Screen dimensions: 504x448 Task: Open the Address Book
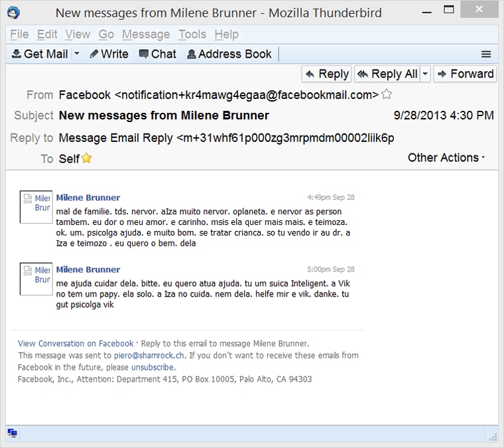pyautogui.click(x=229, y=54)
